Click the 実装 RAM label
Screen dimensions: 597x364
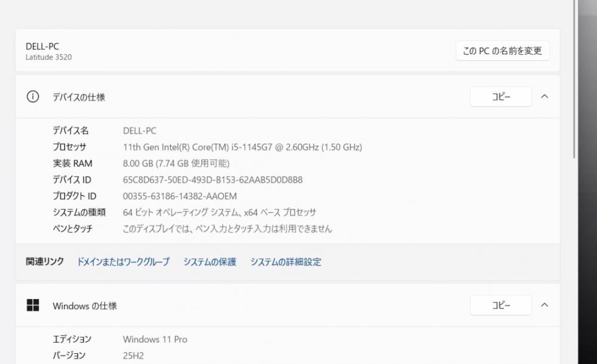pyautogui.click(x=72, y=164)
